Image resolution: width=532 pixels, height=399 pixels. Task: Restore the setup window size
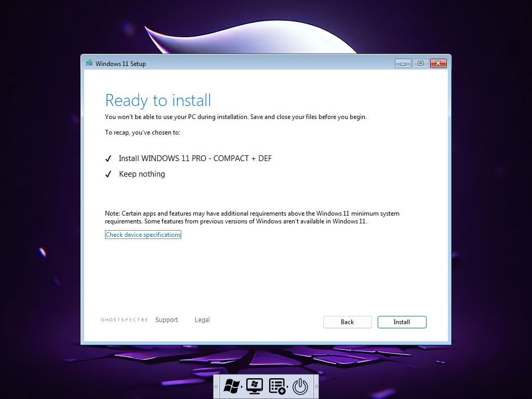[420, 63]
